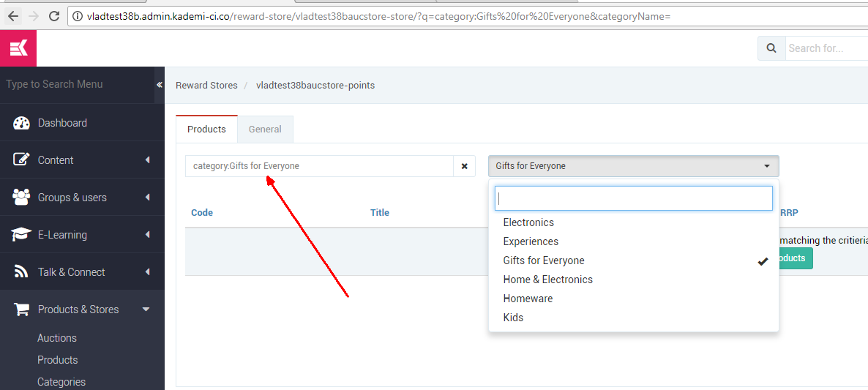Image resolution: width=868 pixels, height=390 pixels.
Task: Click the dropdown filter text box
Action: [x=633, y=198]
